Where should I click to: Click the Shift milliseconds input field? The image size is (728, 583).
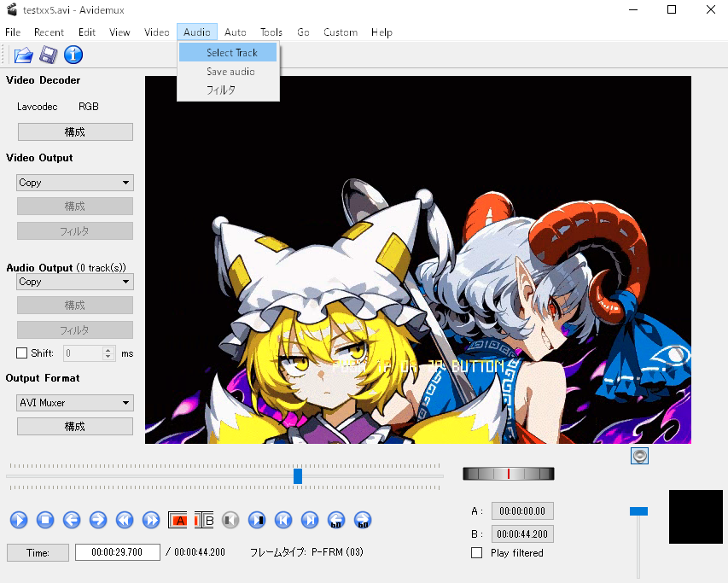83,353
